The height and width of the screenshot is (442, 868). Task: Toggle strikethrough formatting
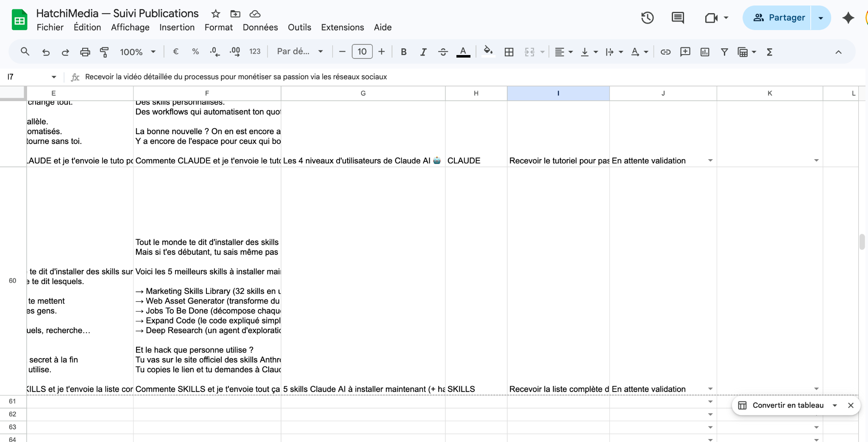(443, 52)
